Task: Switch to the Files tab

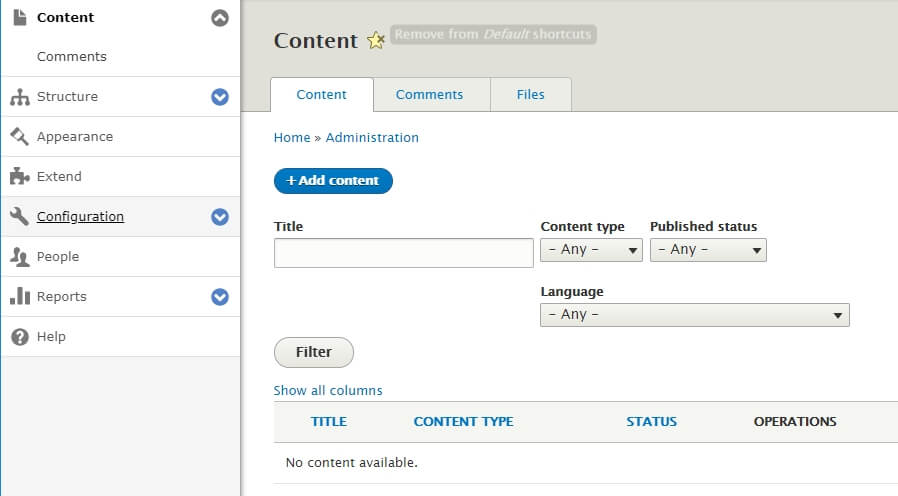Action: [x=530, y=95]
